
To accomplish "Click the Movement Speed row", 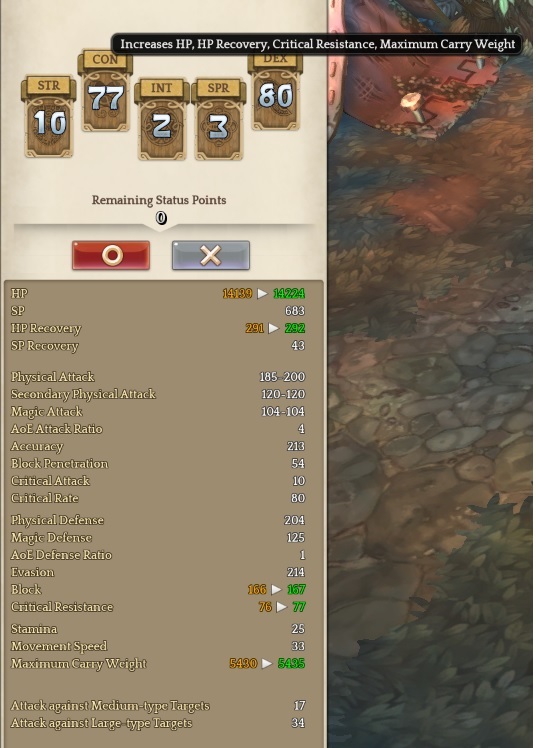I will 158,646.
